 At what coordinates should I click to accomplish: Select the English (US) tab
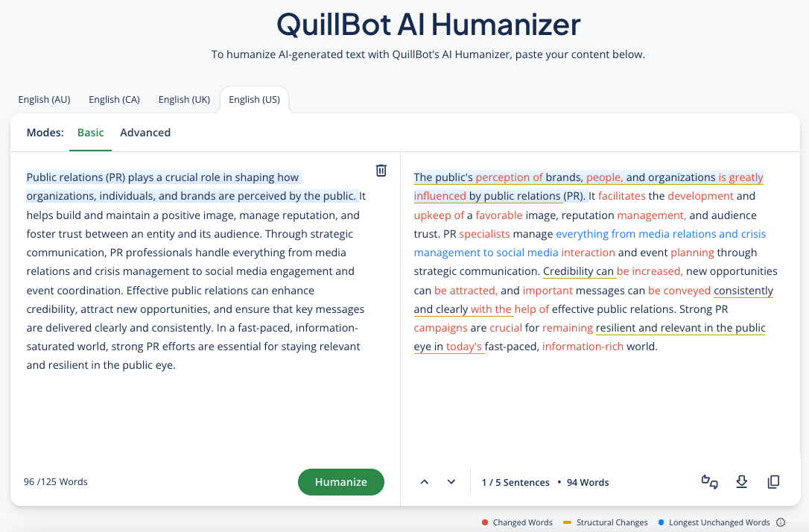pos(254,100)
